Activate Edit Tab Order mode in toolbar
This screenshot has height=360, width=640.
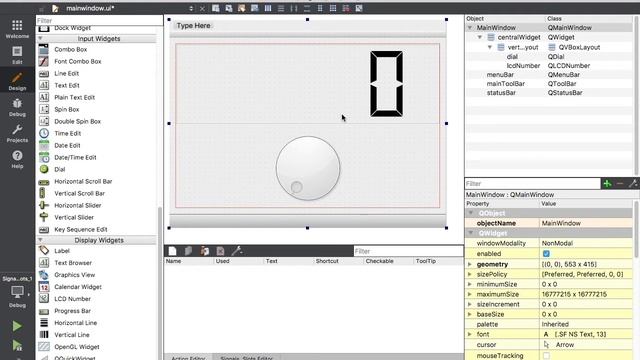[255, 8]
